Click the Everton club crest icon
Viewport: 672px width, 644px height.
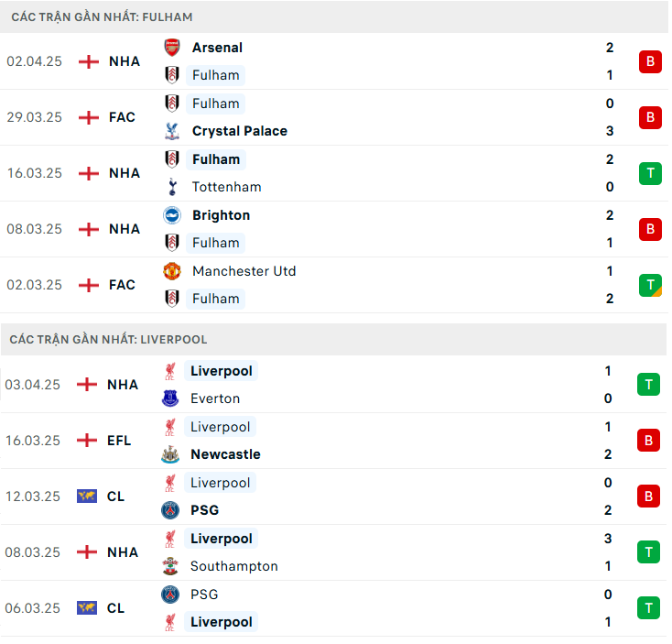[x=170, y=398]
